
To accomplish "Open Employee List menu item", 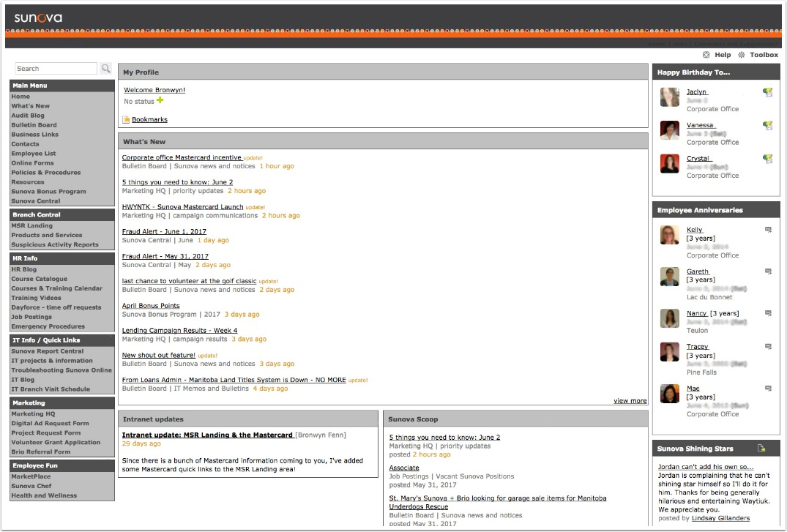I will (x=34, y=154).
